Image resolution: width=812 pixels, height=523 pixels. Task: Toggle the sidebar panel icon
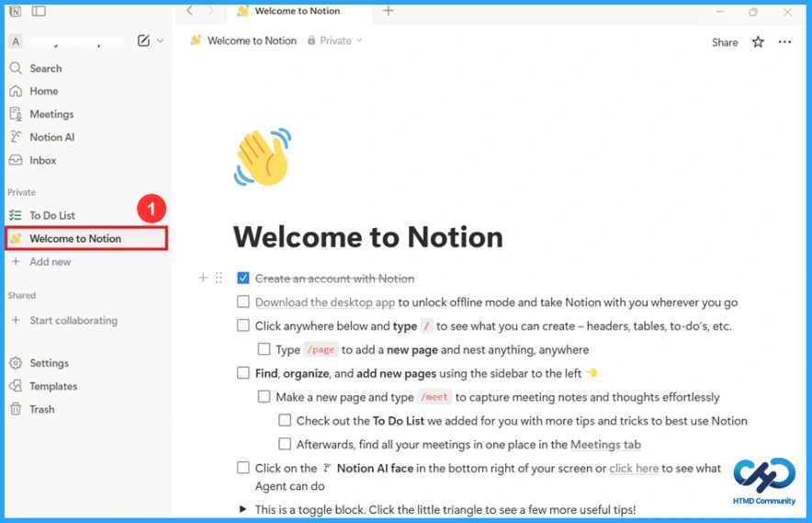(39, 11)
